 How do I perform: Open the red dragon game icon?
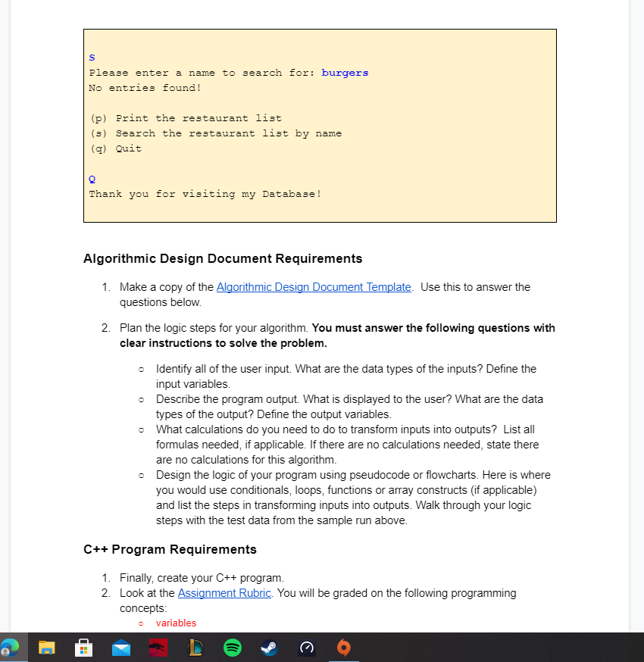tap(158, 648)
